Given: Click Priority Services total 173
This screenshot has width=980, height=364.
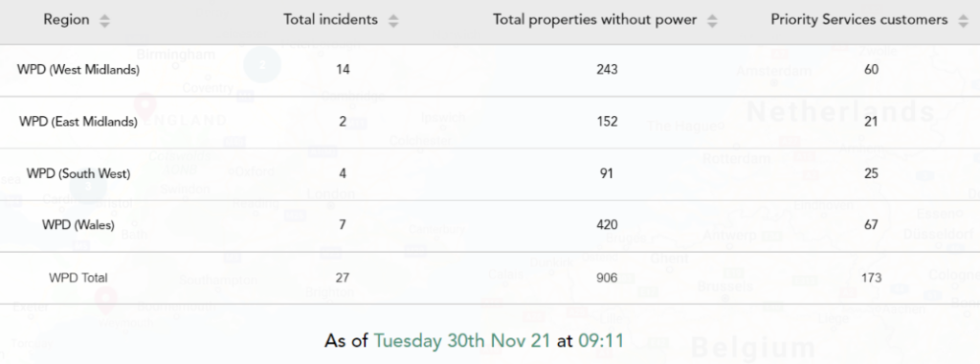Looking at the screenshot, I should [871, 278].
